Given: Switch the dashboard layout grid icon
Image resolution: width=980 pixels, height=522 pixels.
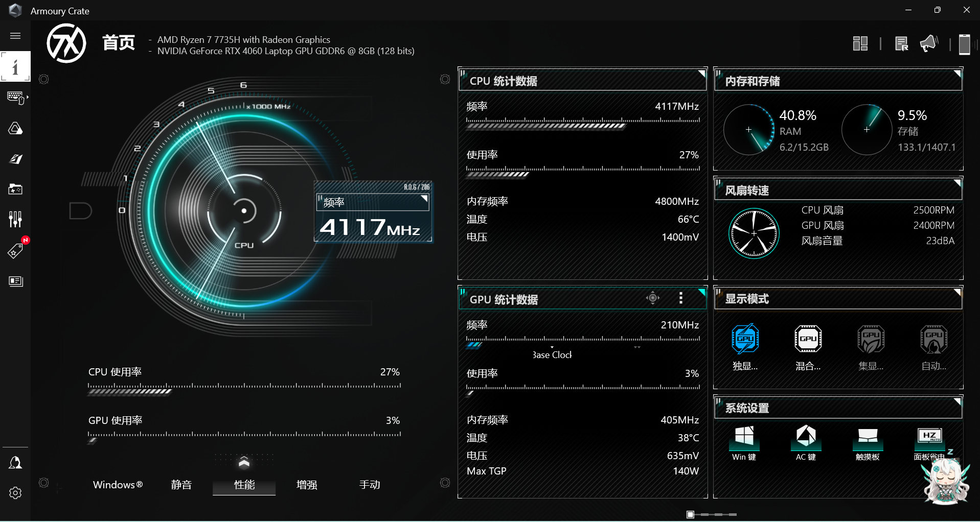Looking at the screenshot, I should [x=860, y=43].
